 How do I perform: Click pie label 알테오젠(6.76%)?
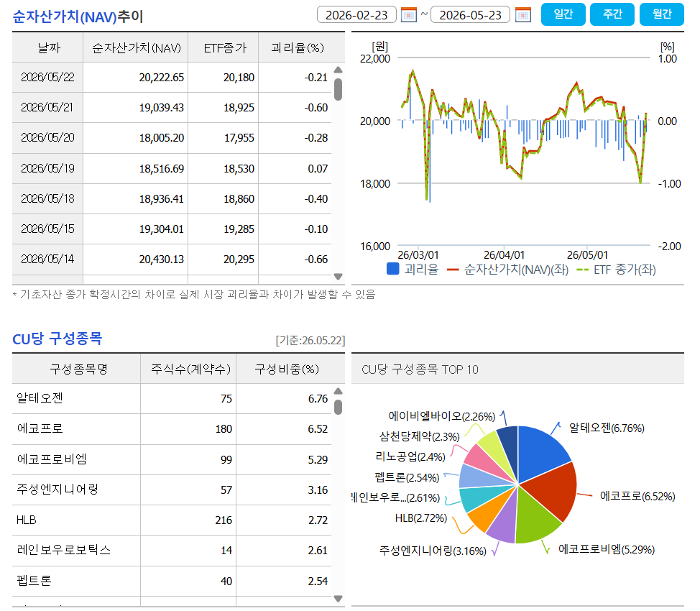(607, 428)
